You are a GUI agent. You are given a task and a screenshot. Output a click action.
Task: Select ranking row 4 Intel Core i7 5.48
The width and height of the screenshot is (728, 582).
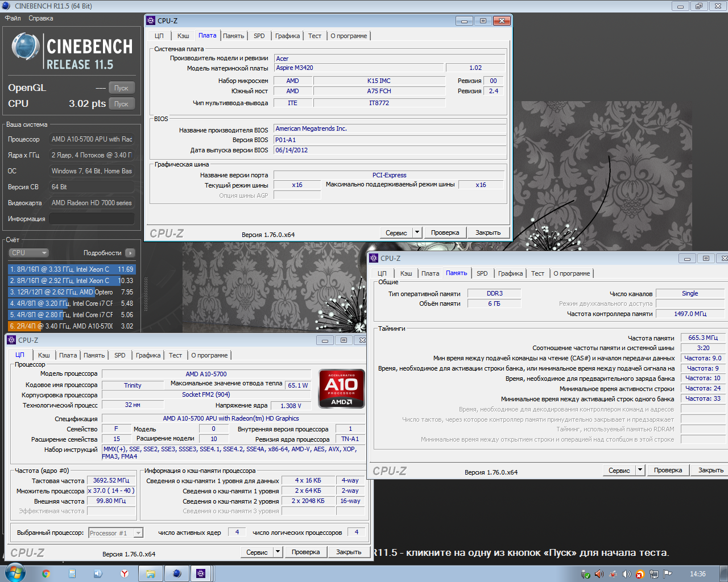tap(72, 304)
